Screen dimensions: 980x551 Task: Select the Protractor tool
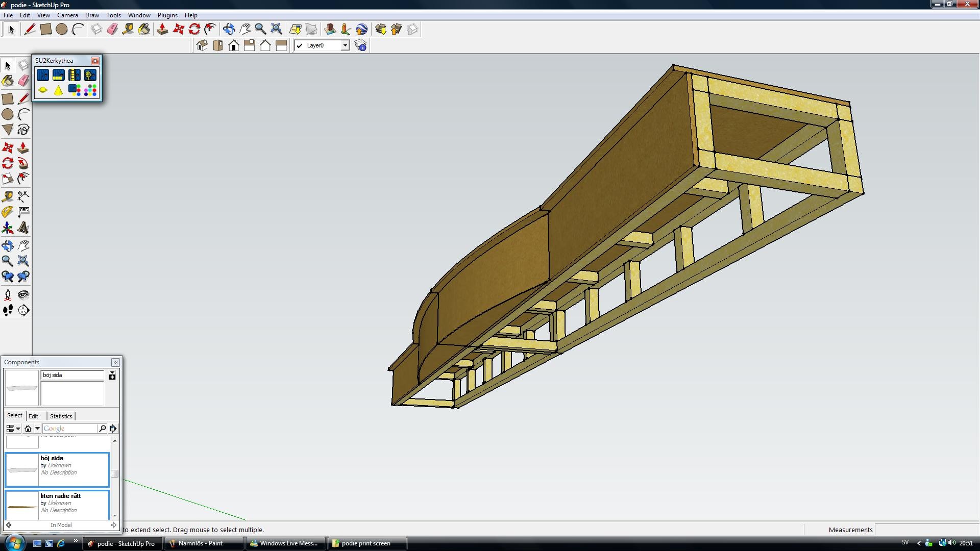pyautogui.click(x=8, y=212)
